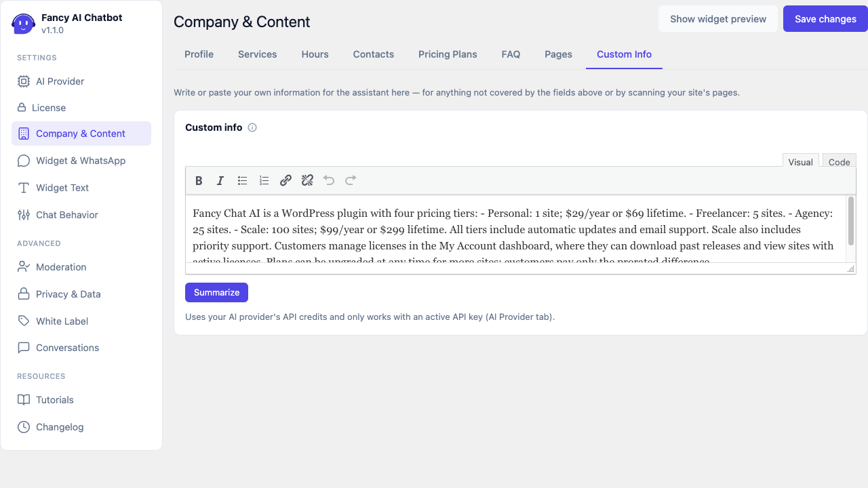Click the Company & Content building icon
The image size is (868, 488).
(24, 134)
